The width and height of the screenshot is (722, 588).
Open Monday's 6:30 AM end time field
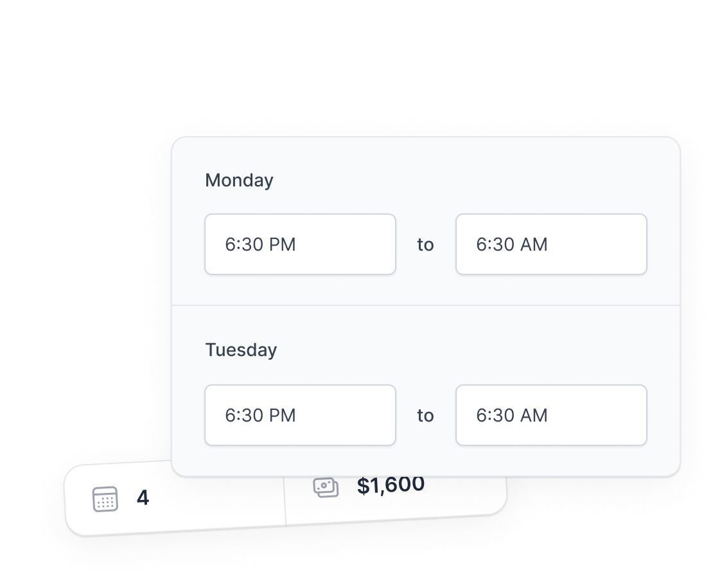[551, 244]
